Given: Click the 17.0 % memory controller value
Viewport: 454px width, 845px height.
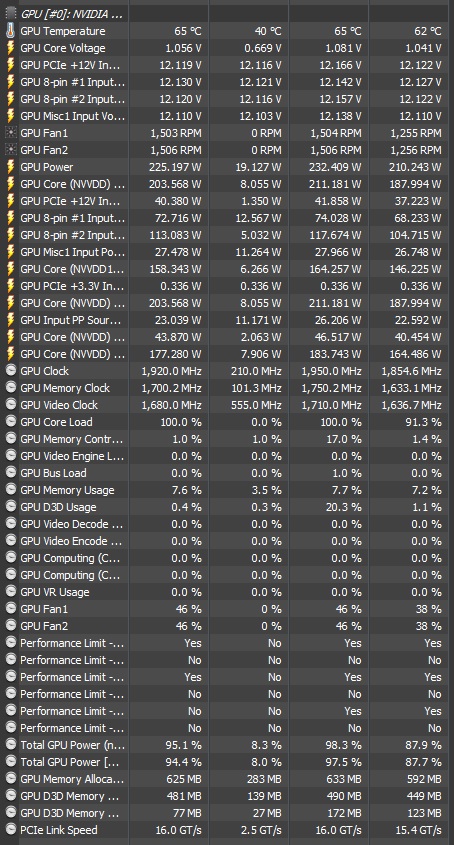Looking at the screenshot, I should coord(343,439).
